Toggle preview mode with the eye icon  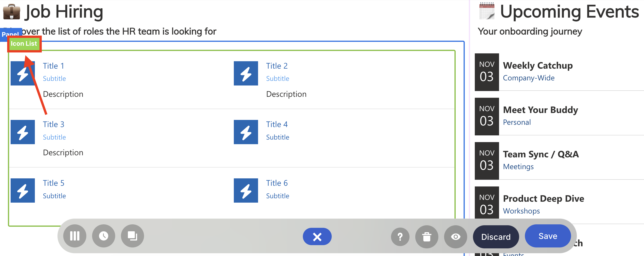click(x=455, y=237)
